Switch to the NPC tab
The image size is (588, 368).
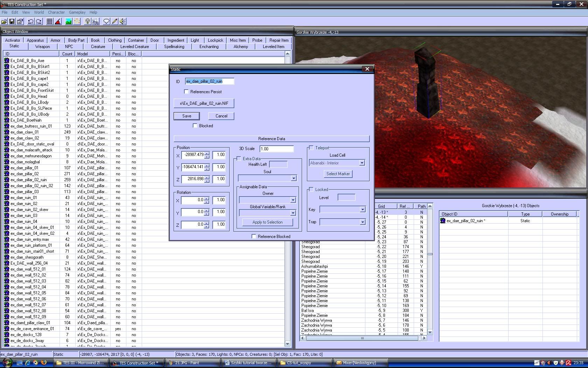click(x=69, y=46)
